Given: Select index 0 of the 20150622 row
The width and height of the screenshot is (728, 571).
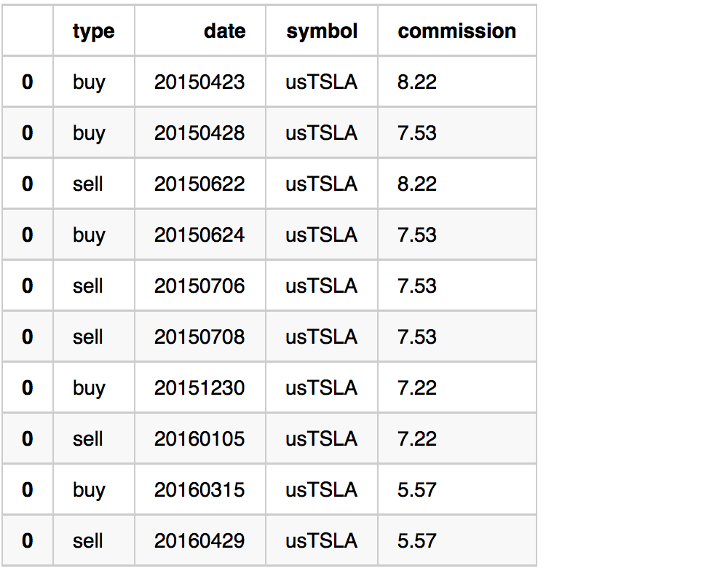Looking at the screenshot, I should [x=28, y=184].
